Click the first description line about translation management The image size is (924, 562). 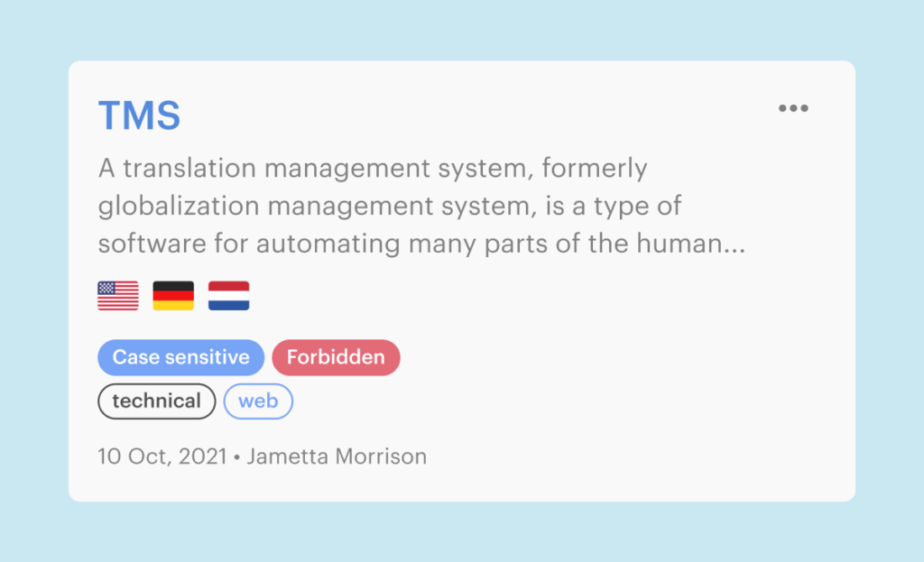373,169
